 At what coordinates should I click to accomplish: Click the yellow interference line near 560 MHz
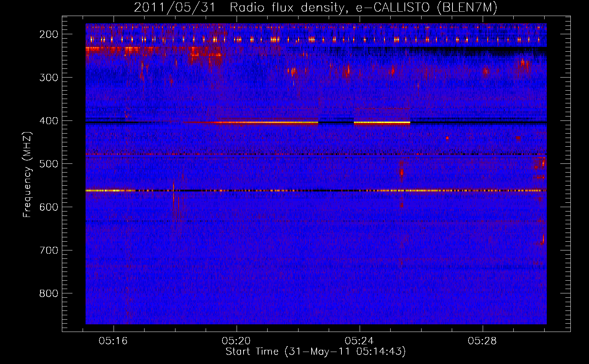click(x=316, y=190)
